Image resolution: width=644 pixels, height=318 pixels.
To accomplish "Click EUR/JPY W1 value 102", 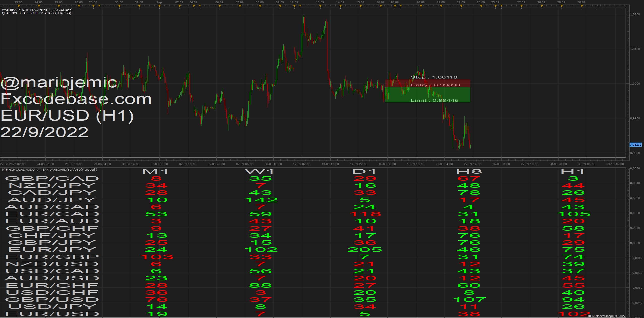I will (261, 250).
